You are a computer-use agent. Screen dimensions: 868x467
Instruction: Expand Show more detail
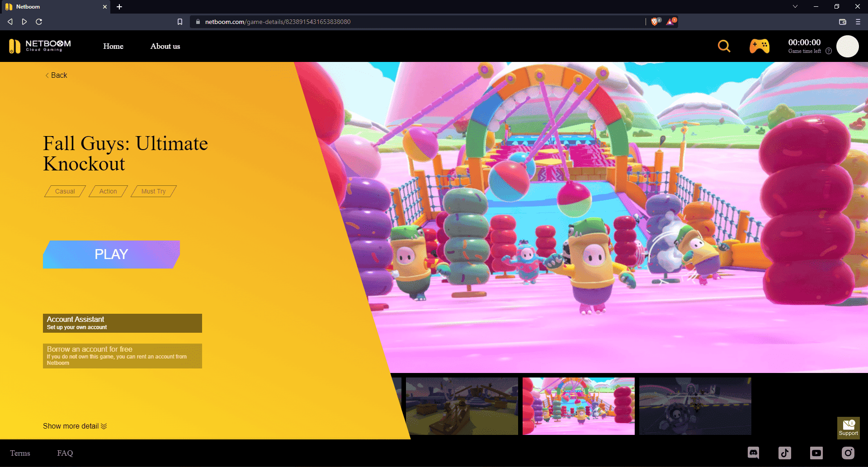74,425
